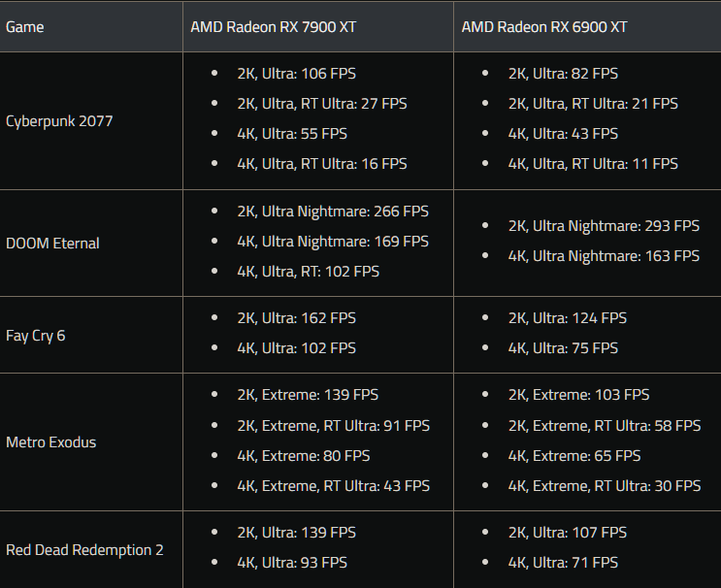Screen dimensions: 721x588
Task: Click the Red Dead Redemption 2 label
Action: pyautogui.click(x=84, y=550)
